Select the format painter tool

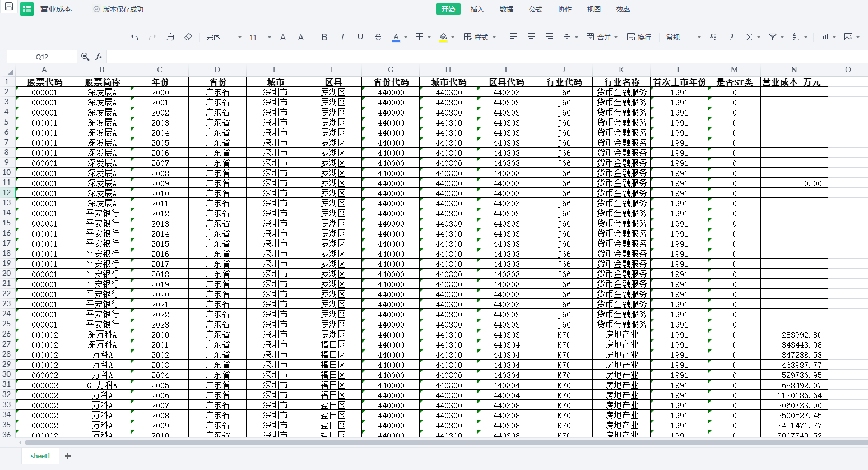tap(170, 37)
